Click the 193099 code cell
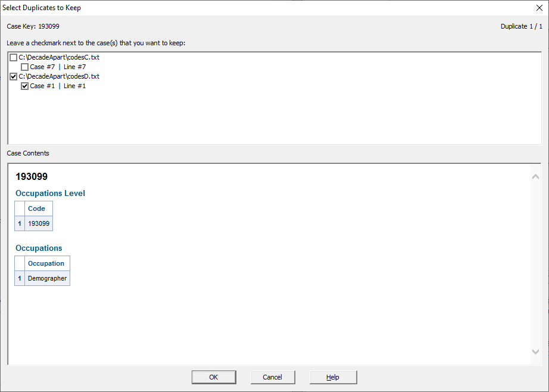This screenshot has height=392, width=549. pos(39,223)
